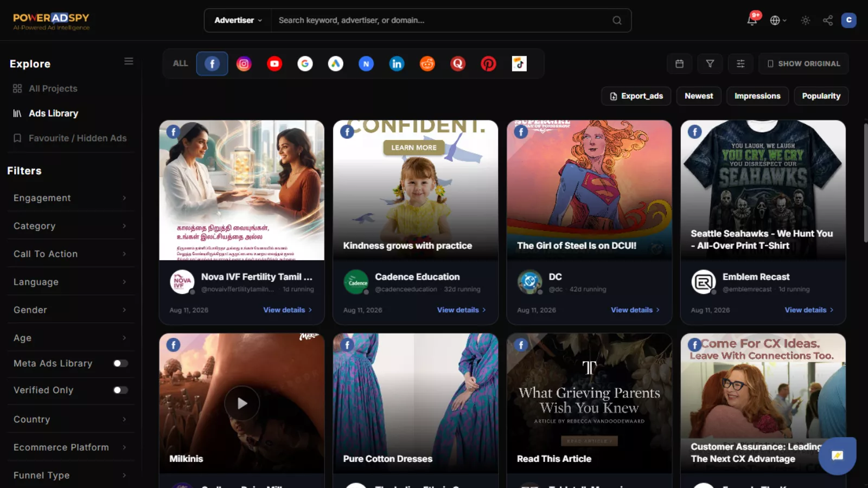Open the chat support widget

pos(838,455)
